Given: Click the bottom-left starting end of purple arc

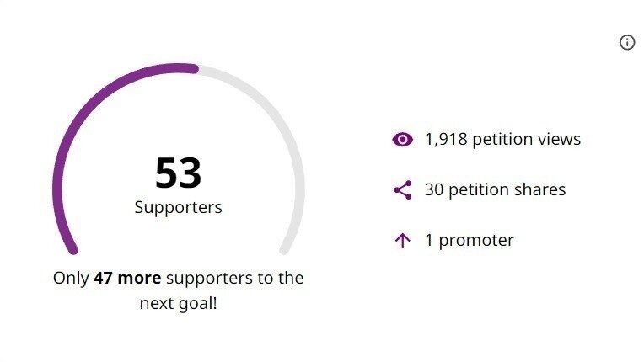Looking at the screenshot, I should [72, 249].
